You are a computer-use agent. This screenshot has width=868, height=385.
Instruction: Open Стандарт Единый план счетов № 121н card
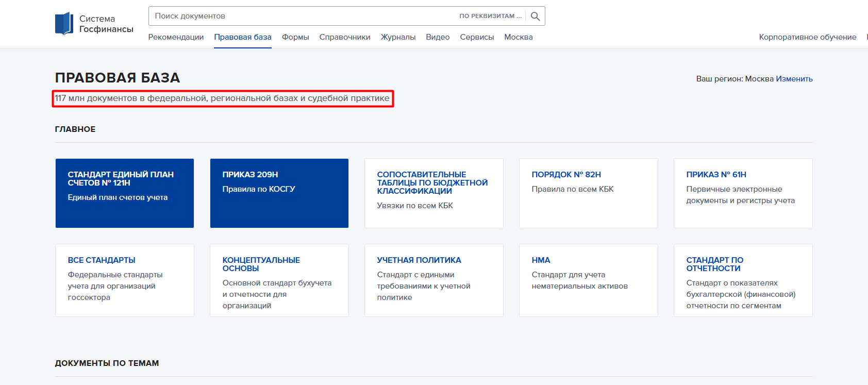(x=125, y=193)
